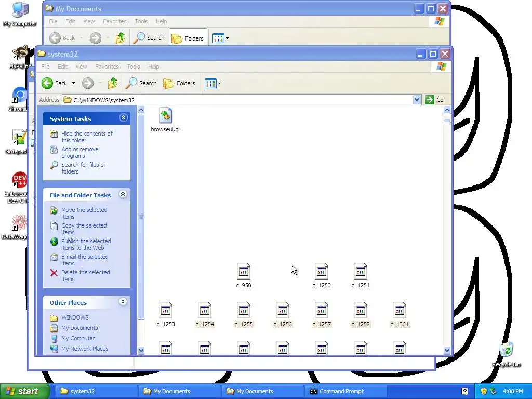
Task: Open Edit menu in system32 window
Action: pos(62,66)
